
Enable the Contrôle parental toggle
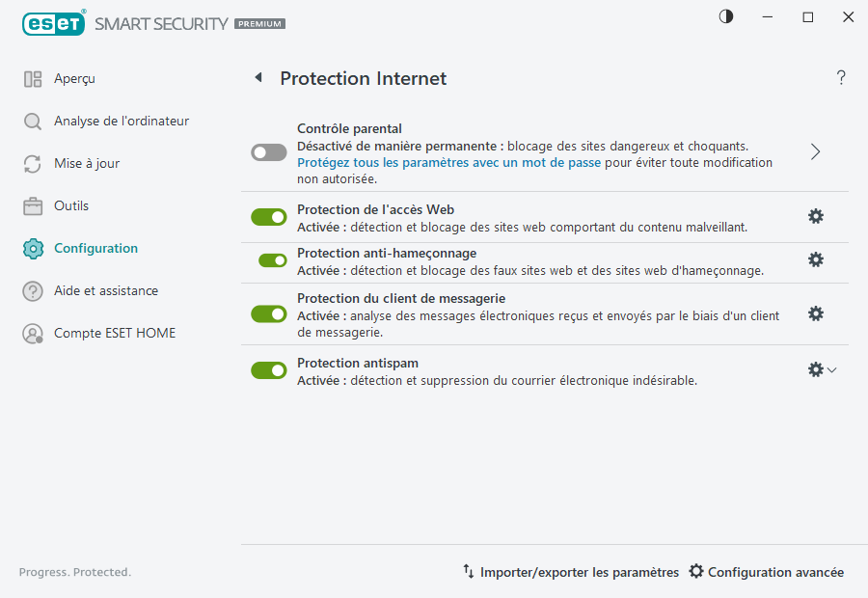click(268, 152)
